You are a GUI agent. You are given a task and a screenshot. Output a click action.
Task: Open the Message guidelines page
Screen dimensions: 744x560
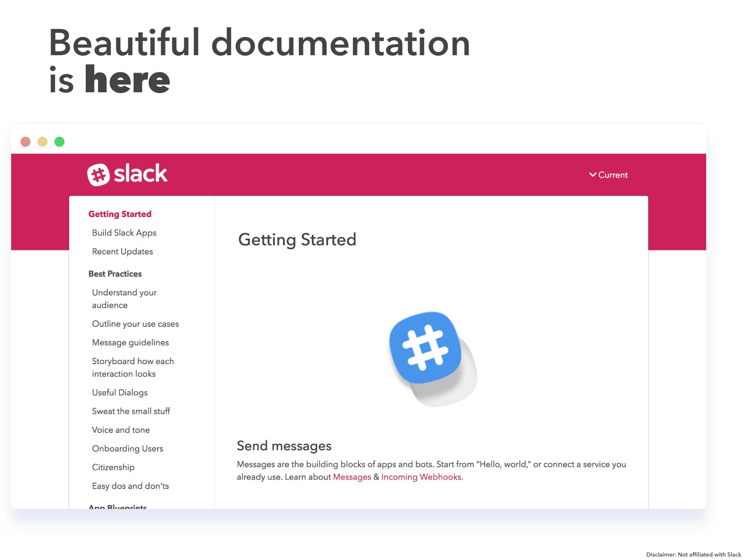click(x=130, y=343)
